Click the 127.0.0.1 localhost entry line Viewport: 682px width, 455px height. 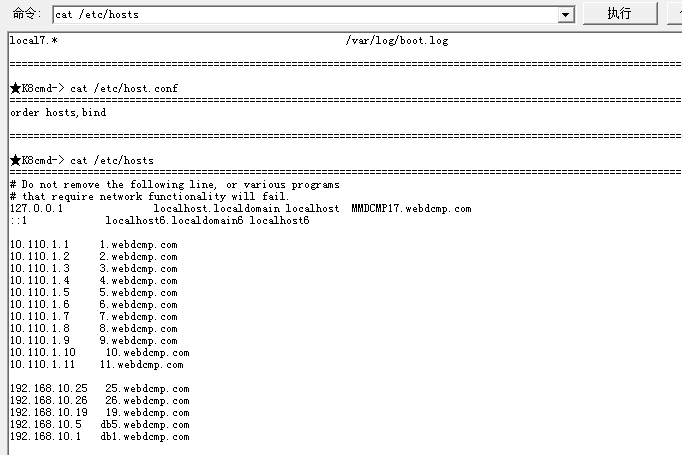[x=241, y=208]
